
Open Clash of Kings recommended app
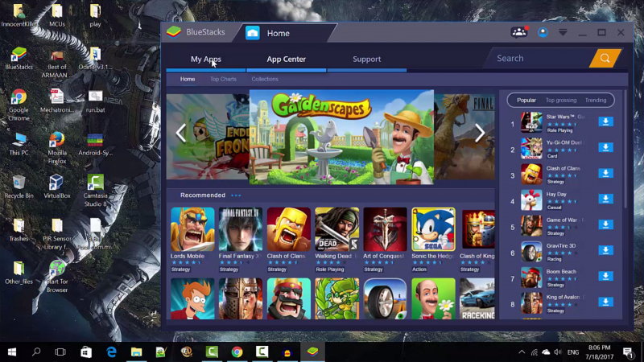[478, 229]
